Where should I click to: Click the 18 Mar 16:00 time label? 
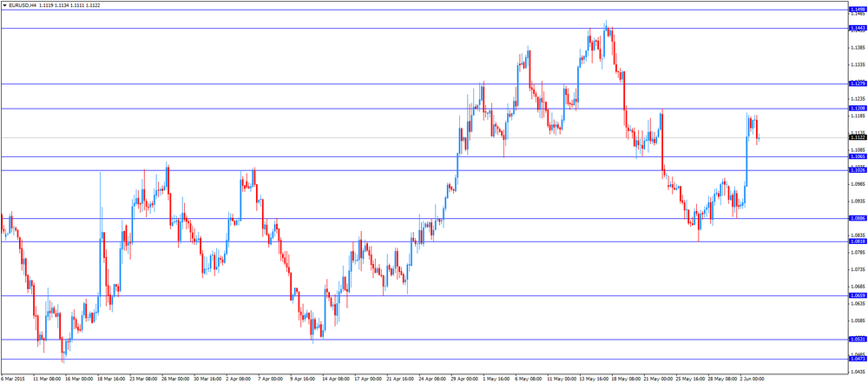[111, 379]
